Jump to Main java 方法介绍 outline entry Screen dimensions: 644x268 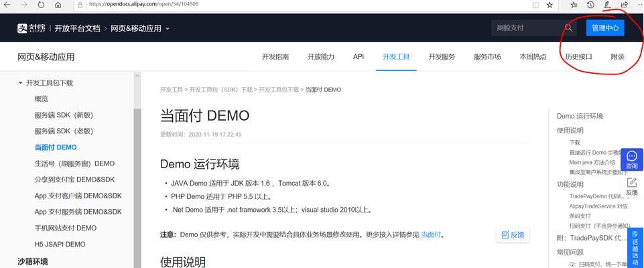(x=592, y=163)
